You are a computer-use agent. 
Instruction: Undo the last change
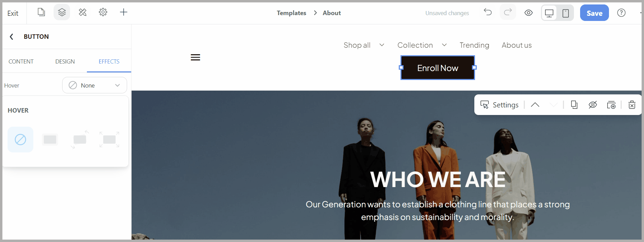pyautogui.click(x=488, y=12)
